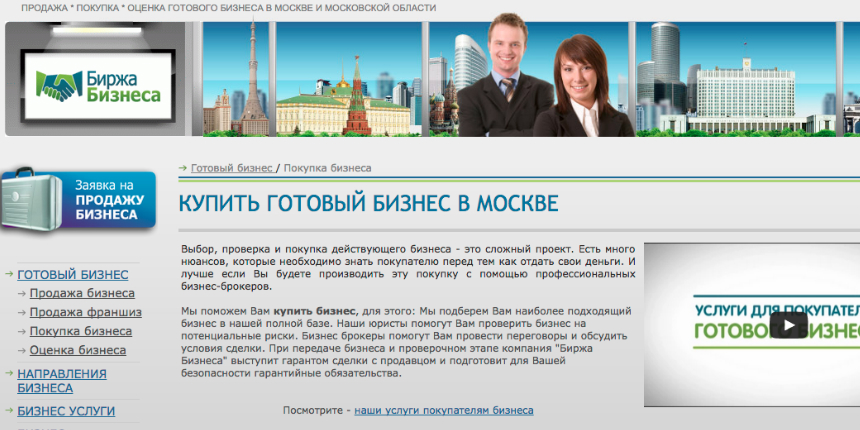Click the briefcase icon in sale banner
This screenshot has width=860, height=430.
tap(31, 200)
